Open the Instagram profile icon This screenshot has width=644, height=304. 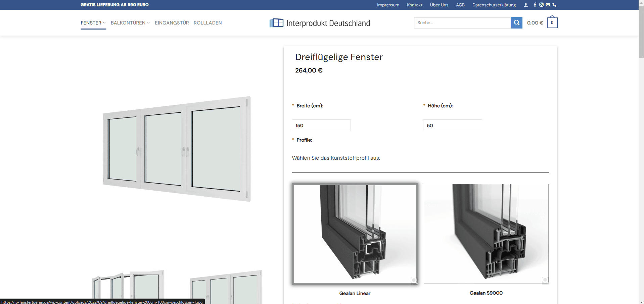click(x=541, y=5)
